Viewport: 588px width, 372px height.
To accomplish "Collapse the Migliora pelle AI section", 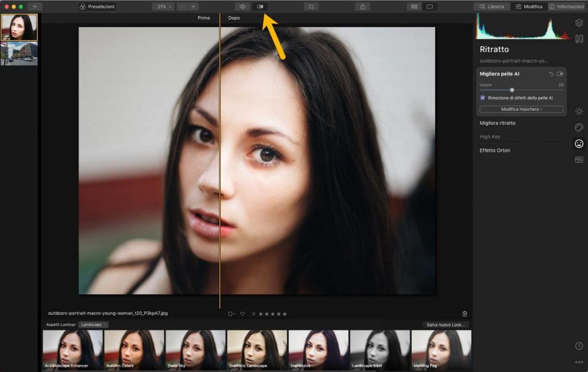I will click(500, 74).
